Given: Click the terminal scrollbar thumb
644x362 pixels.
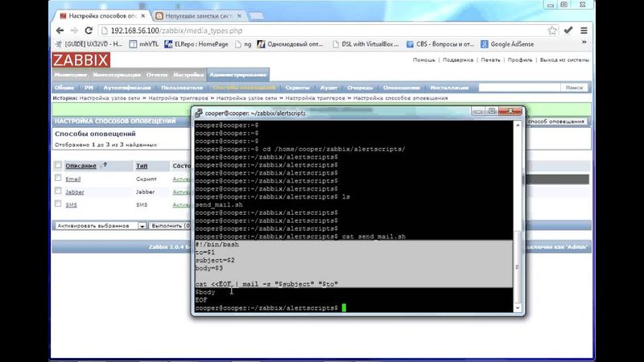Looking at the screenshot, I should pyautogui.click(x=518, y=267).
